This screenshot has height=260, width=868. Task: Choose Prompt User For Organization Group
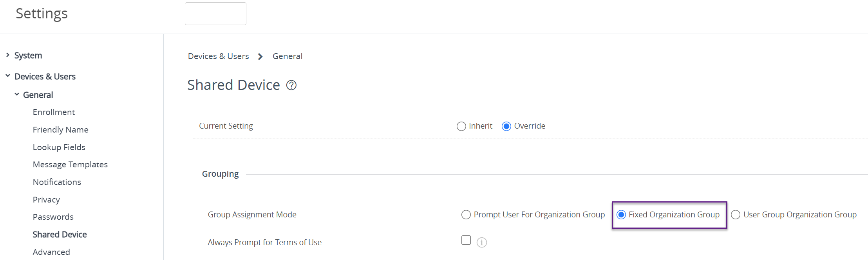click(x=466, y=215)
